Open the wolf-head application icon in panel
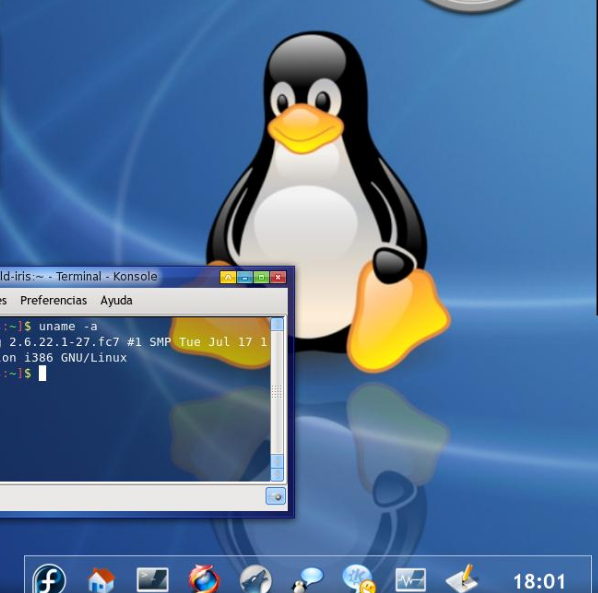 tap(256, 580)
